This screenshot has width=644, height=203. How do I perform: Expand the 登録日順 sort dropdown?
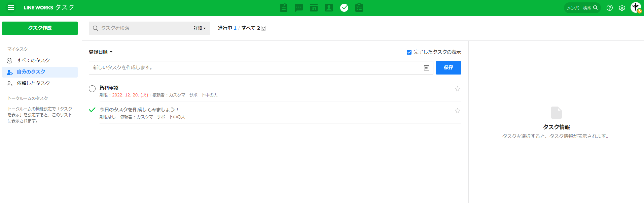(100, 52)
